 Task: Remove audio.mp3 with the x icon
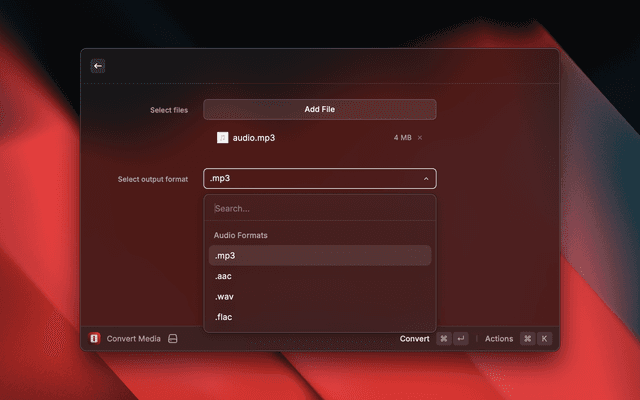pyautogui.click(x=420, y=138)
